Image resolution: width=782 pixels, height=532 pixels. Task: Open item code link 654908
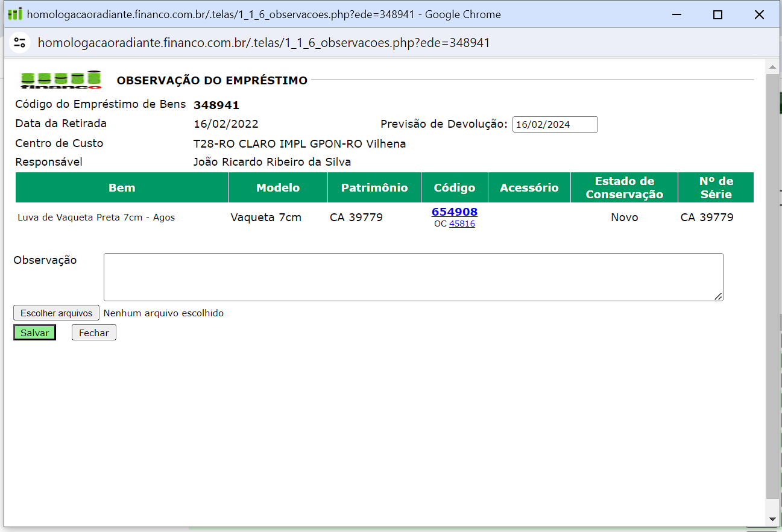tap(455, 211)
